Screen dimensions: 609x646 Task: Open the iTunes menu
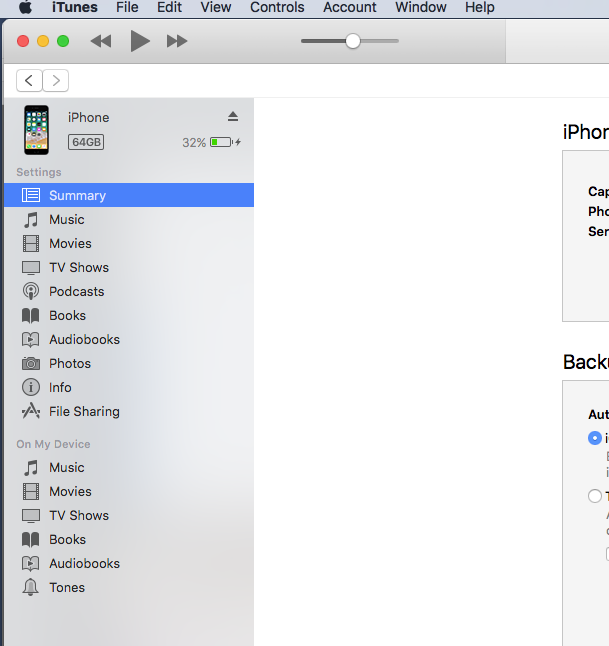(x=75, y=7)
